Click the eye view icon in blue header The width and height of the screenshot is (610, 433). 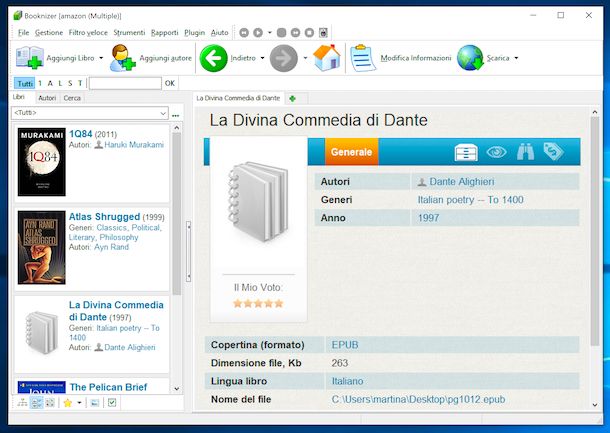[496, 152]
